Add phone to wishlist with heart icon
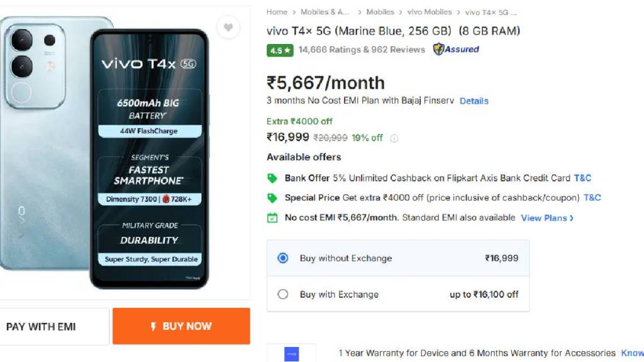The height and width of the screenshot is (362, 644). click(228, 28)
